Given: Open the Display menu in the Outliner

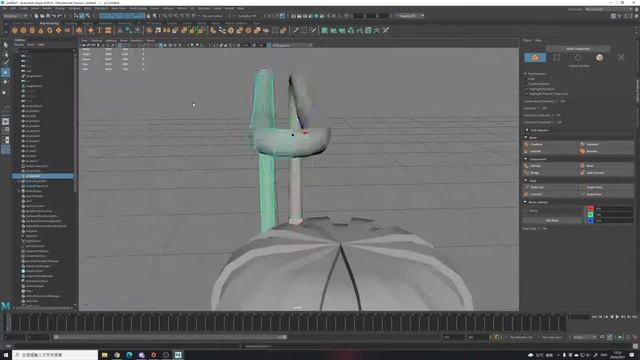Looking at the screenshot, I should click(x=19, y=44).
